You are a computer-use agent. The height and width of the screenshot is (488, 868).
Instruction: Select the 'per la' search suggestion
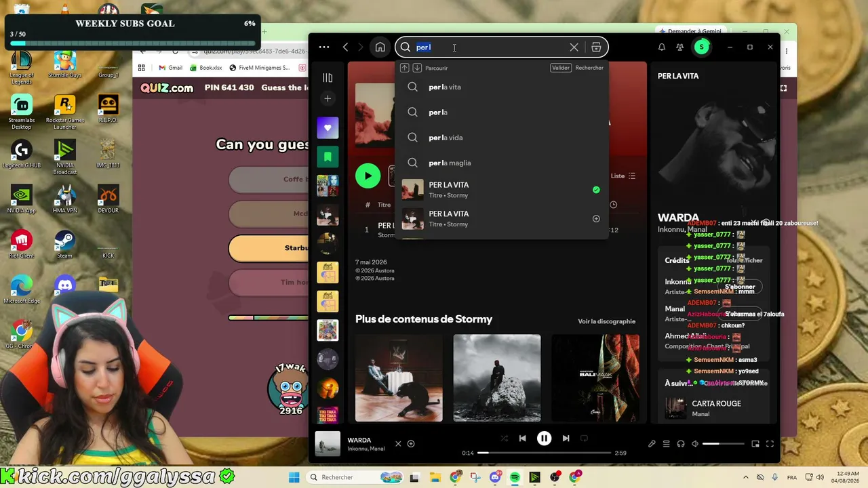502,113
